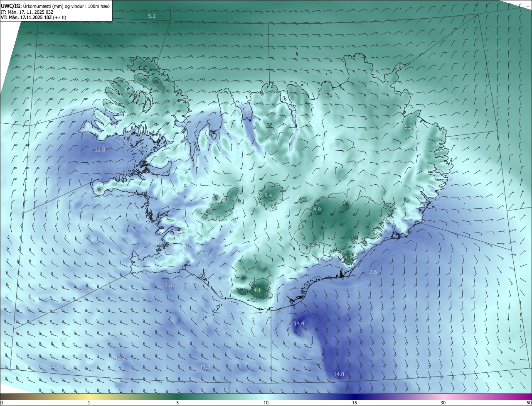Click the 4.9 value on Vatnajökull glacier
532x406 pixels.
point(317,210)
